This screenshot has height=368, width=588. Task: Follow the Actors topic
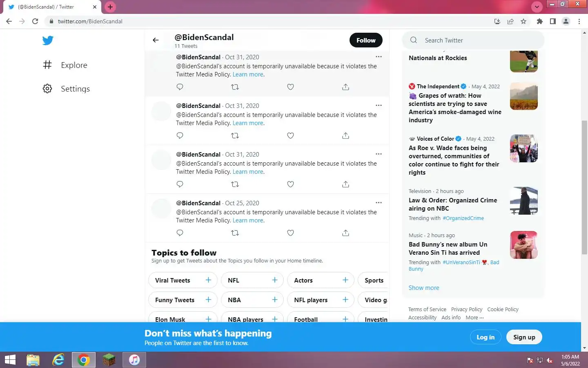point(345,280)
